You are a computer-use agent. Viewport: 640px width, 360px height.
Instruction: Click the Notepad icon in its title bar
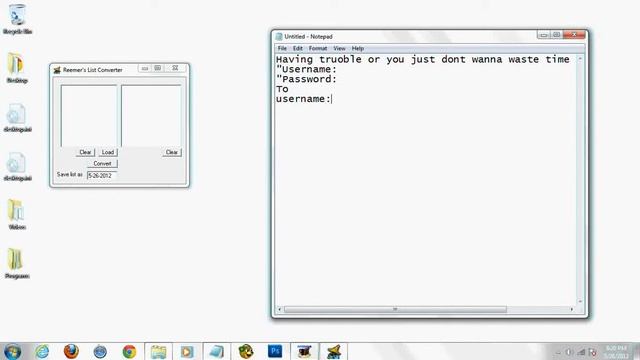[x=279, y=36]
